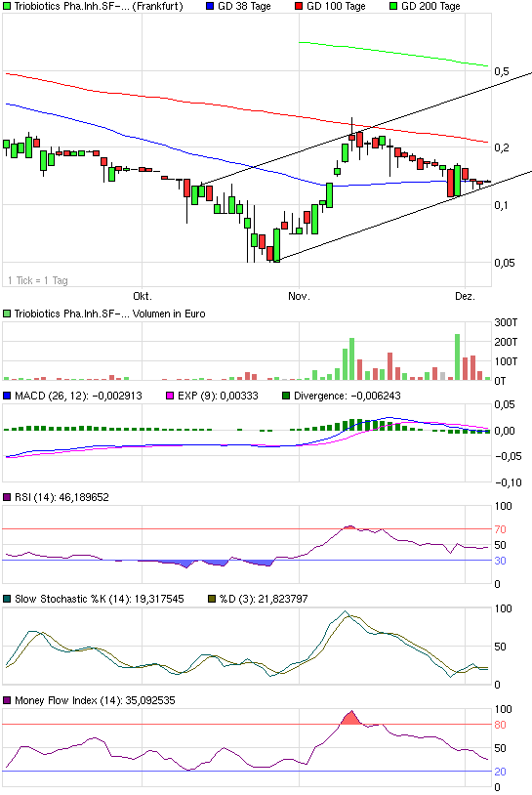Click the tallest November green volume bar
The image size is (532, 795).
tap(352, 359)
